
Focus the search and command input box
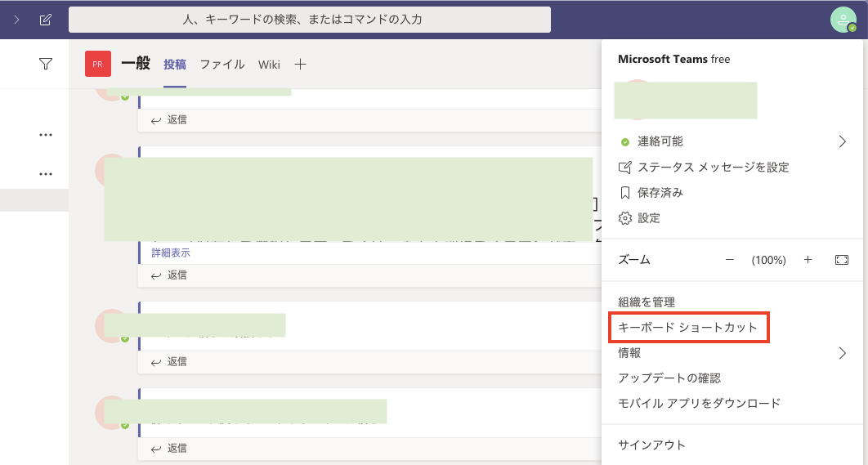[310, 20]
